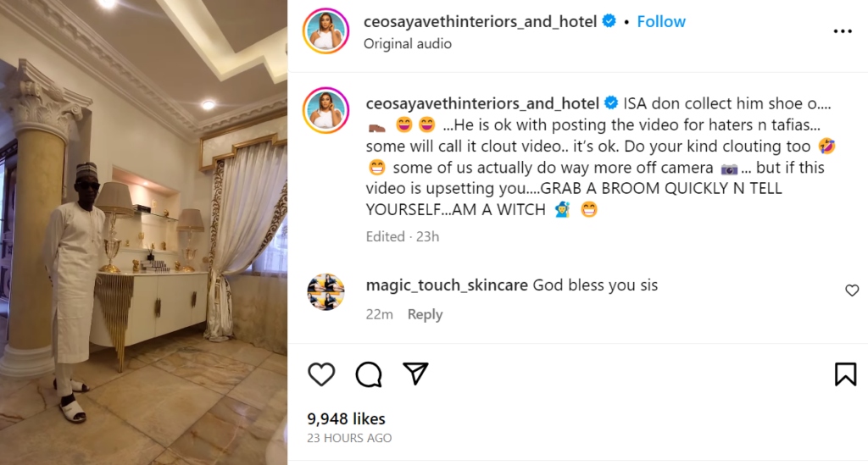
Task: Click the 22m comment timestamp
Action: 379,314
